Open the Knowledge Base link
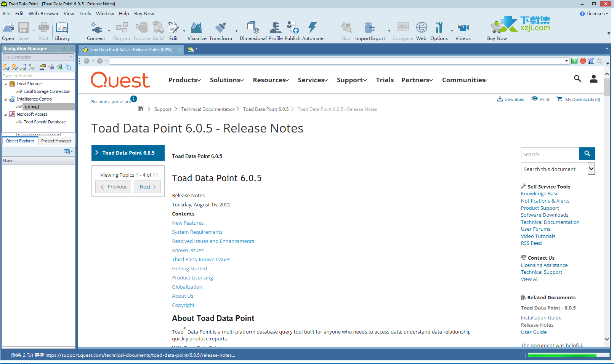This screenshot has width=614, height=364. pos(540,193)
